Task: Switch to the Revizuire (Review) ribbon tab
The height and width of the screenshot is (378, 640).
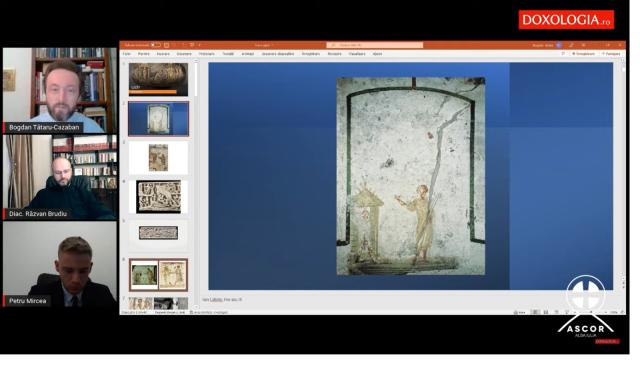Action: click(x=335, y=54)
